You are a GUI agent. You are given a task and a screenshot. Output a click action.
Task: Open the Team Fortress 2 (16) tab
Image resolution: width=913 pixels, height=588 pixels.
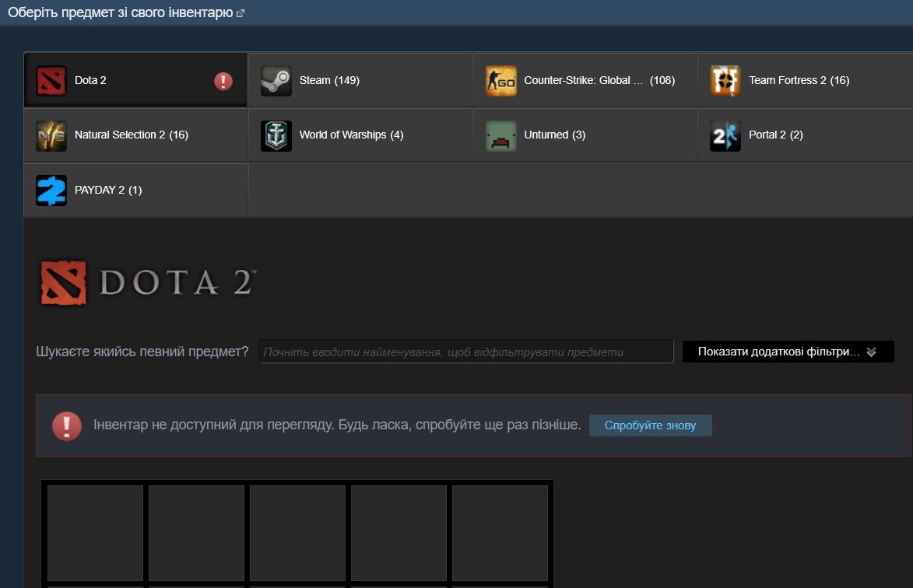click(806, 80)
